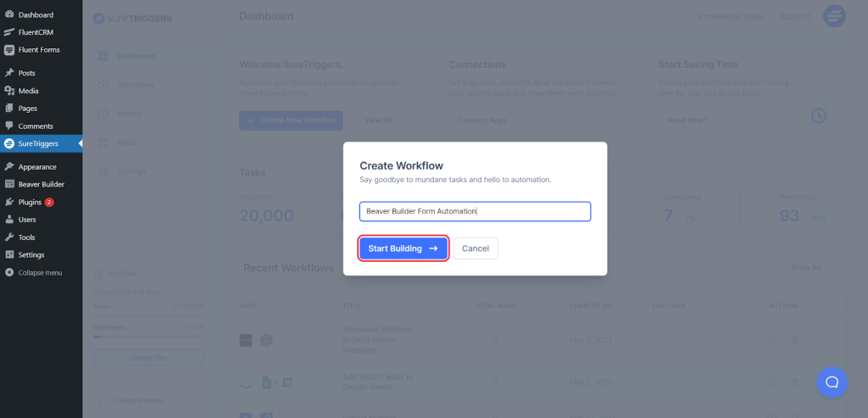This screenshot has width=868, height=418.
Task: Click the Tools wrench icon
Action: 9,237
